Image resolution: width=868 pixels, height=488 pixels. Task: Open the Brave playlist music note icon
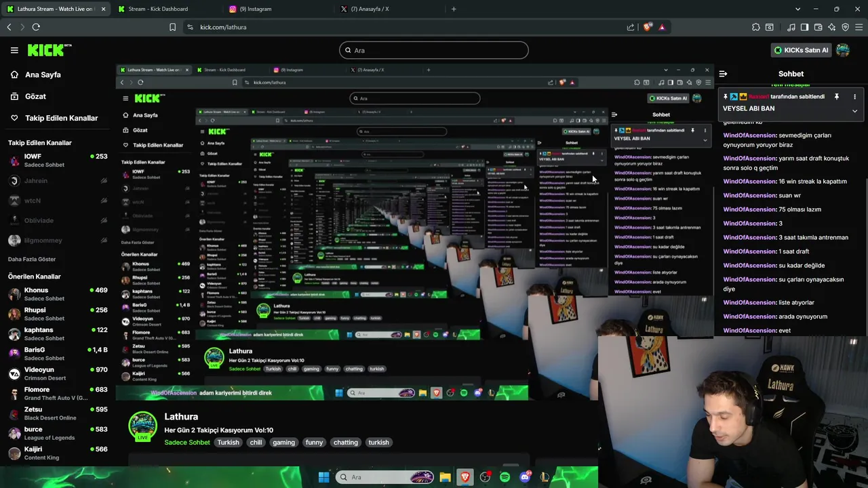(791, 27)
